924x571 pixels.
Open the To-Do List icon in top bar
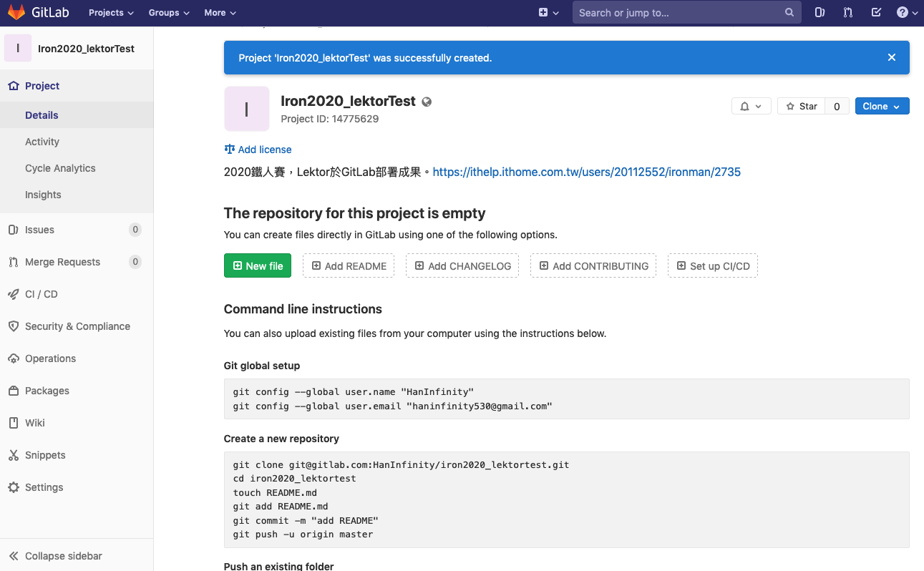point(876,12)
